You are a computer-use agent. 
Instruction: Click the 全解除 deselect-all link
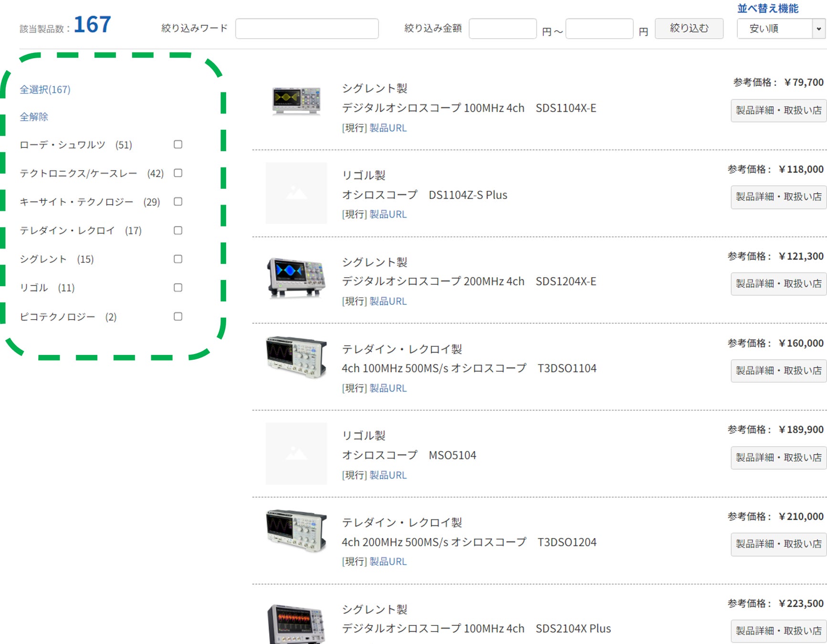[x=34, y=117]
